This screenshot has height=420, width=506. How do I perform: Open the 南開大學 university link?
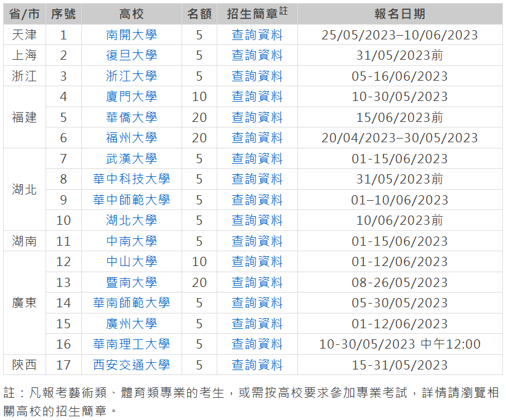pos(132,35)
